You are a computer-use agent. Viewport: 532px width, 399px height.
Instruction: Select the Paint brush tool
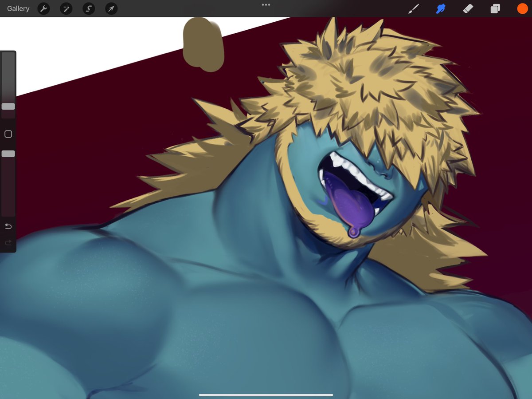tap(414, 8)
